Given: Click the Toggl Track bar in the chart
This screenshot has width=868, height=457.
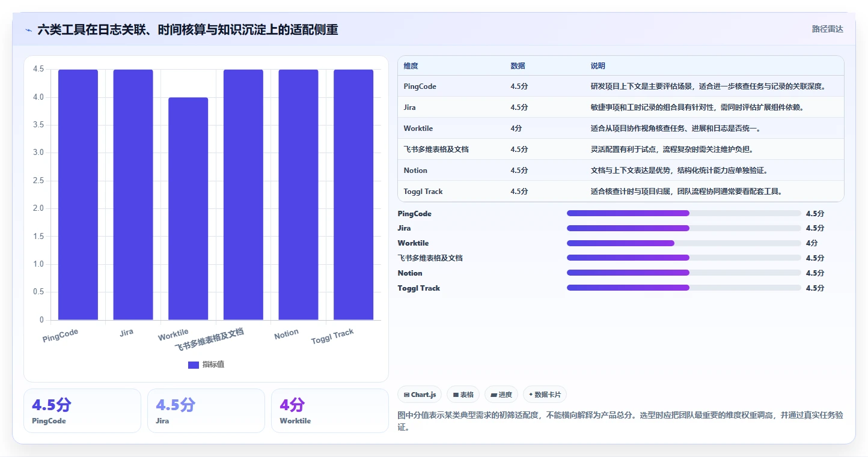Looking at the screenshot, I should [353, 195].
